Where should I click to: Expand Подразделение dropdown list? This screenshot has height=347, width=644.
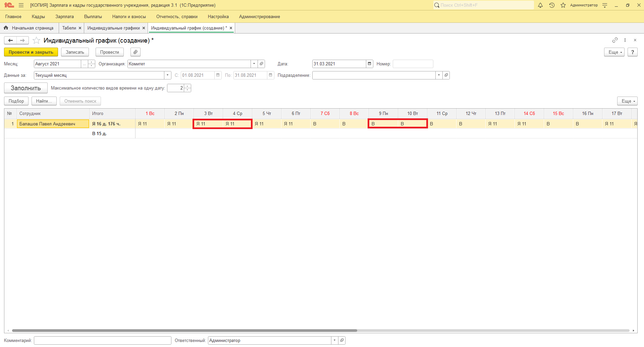click(x=439, y=75)
